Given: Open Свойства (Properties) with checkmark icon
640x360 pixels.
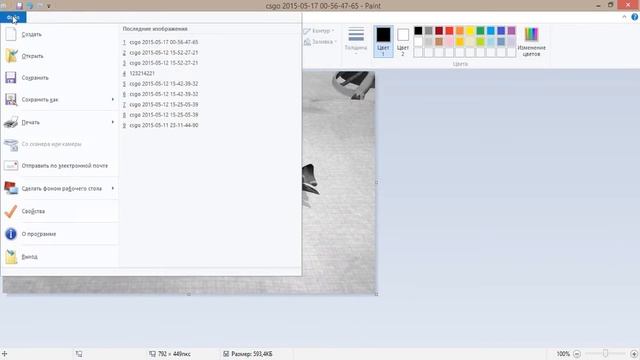Looking at the screenshot, I should coord(60,211).
